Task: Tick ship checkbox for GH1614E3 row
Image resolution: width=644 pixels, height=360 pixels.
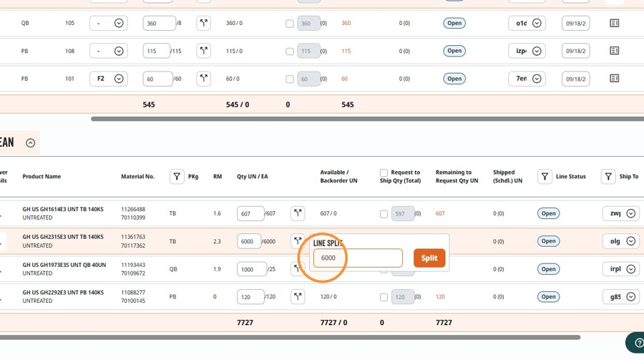Action: [x=384, y=214]
